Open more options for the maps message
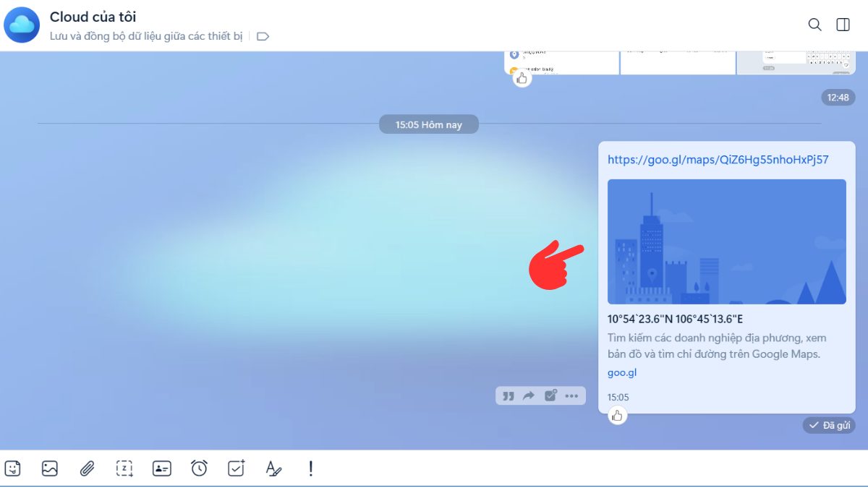This screenshot has width=868, height=488. 572,395
